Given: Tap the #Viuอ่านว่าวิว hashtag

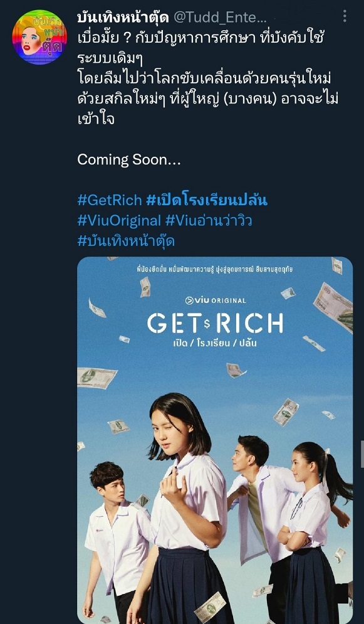Looking at the screenshot, I should click(208, 221).
